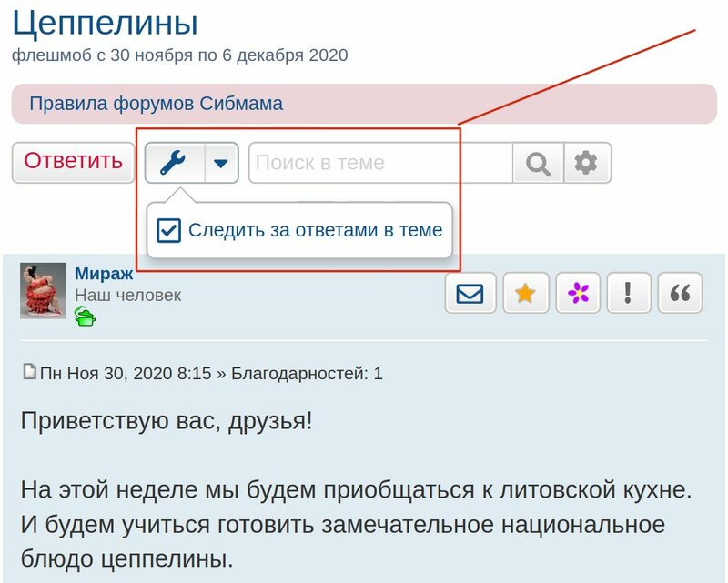Expand the topic tools dropdown arrow
728x583 pixels.
pos(221,163)
